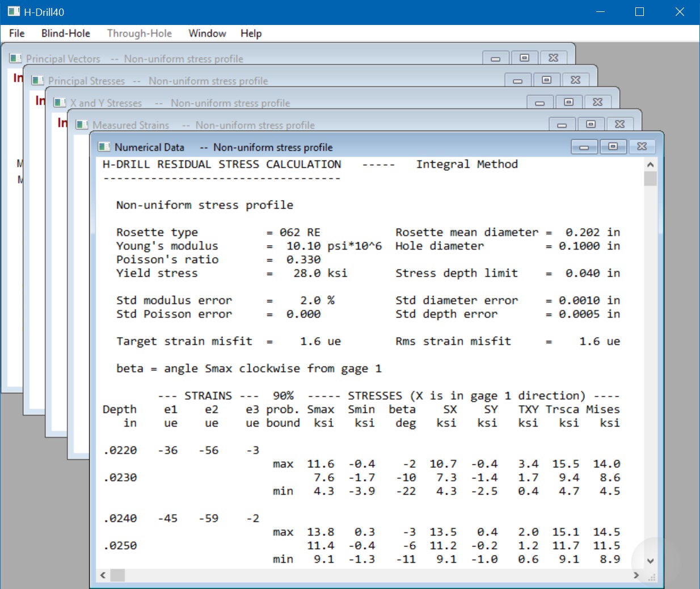700x589 pixels.
Task: Maximize the H-Drill40 main window
Action: point(640,12)
